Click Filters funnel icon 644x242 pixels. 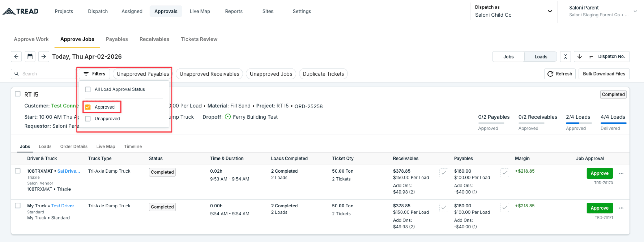[86, 74]
